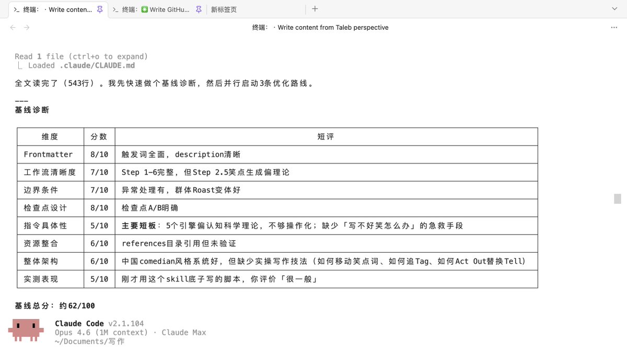Switch to the Write content terminal tab
Screen dimensions: 627x364
(59, 9)
